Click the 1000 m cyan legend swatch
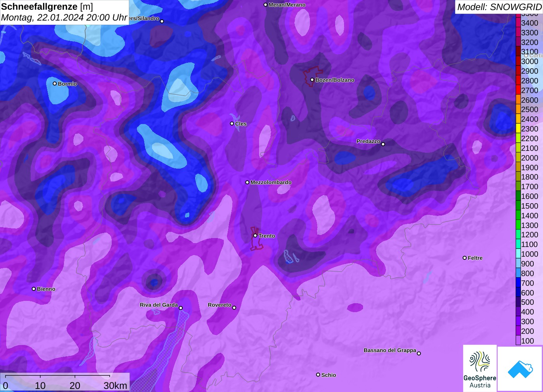The image size is (543, 392). click(518, 254)
